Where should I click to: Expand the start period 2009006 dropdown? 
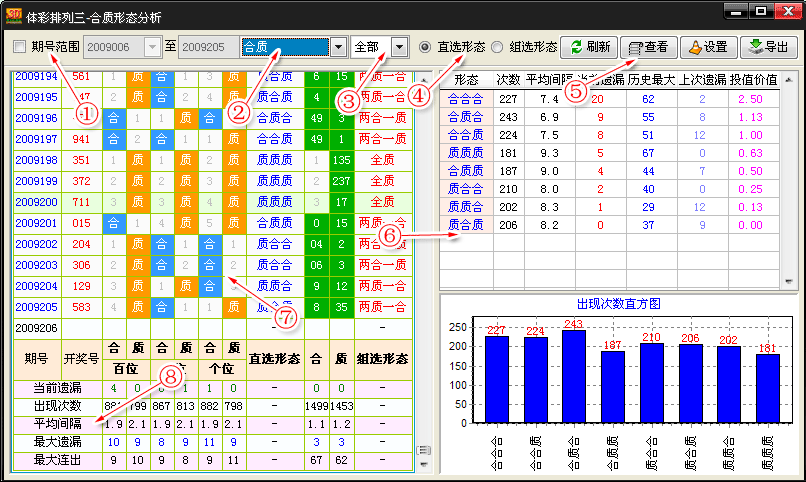152,47
